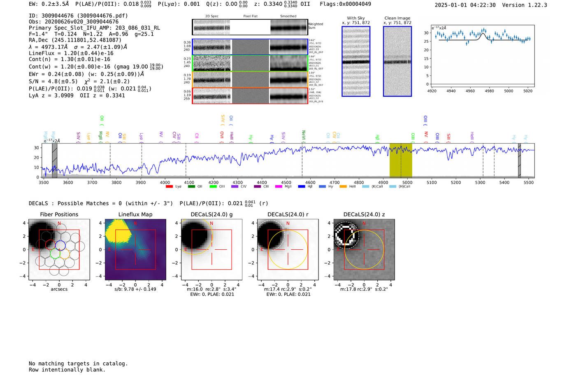Image resolution: width=576 pixels, height=392 pixels.
Task: Click the (K)CaII light blue legend swatch
Action: click(x=366, y=187)
